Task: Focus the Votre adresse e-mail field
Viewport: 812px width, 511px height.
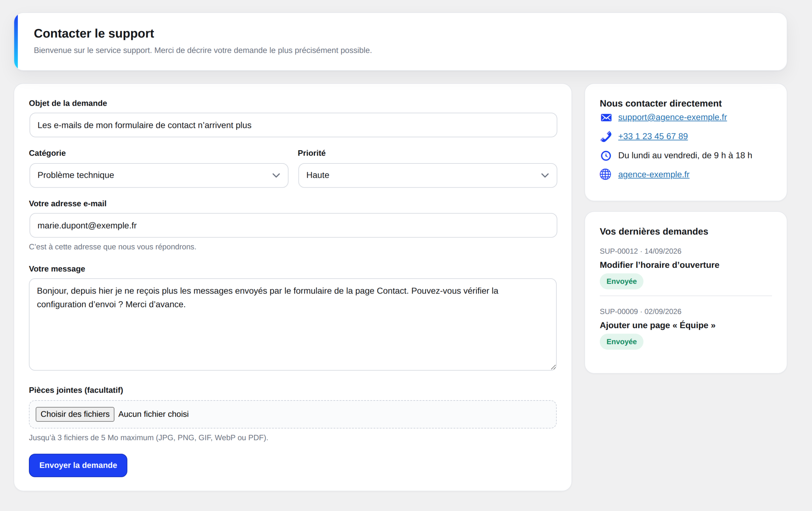Action: 293,225
